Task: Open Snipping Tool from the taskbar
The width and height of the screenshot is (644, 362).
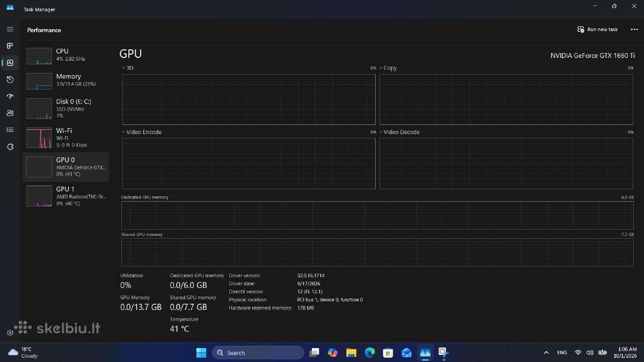Action: tap(443, 352)
